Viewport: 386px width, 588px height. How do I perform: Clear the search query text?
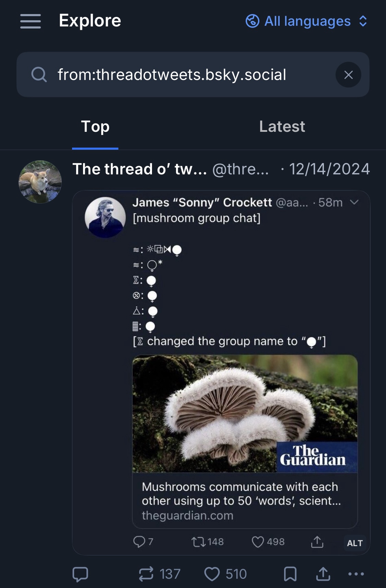[348, 74]
